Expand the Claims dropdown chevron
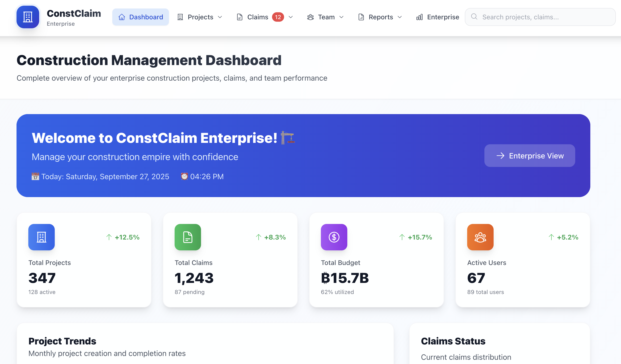 (291, 17)
